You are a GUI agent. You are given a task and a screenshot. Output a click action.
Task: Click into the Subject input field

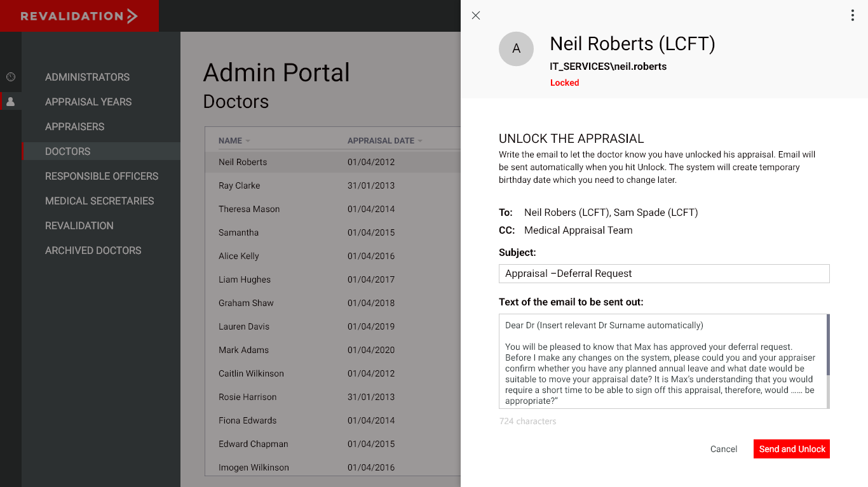pos(664,274)
